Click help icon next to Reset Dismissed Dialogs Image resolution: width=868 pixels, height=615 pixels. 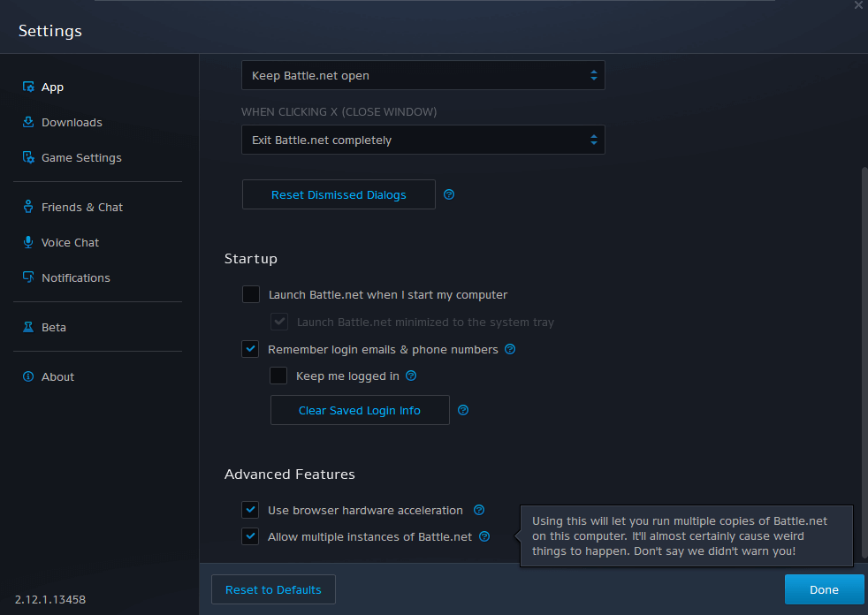(449, 194)
